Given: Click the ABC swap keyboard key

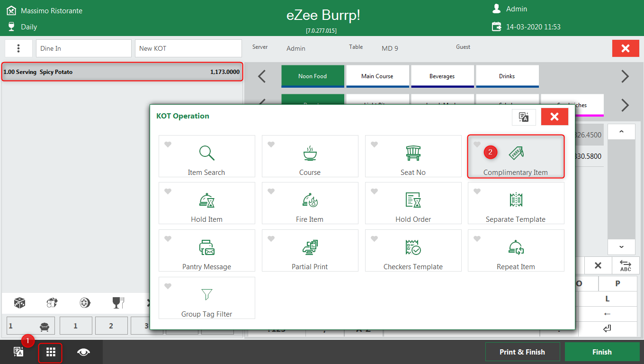Looking at the screenshot, I should [x=626, y=265].
